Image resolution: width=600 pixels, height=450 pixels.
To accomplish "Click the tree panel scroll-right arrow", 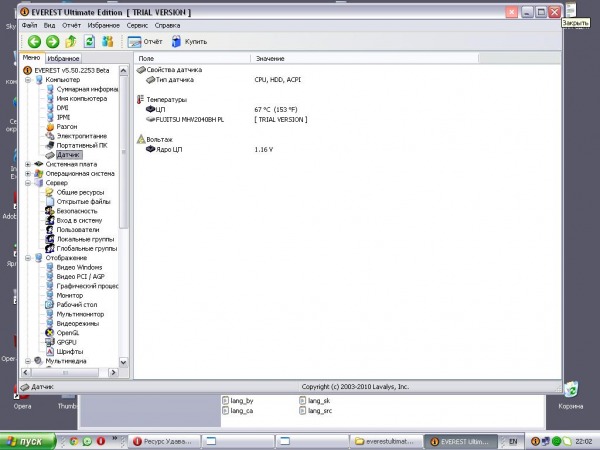I will click(x=113, y=372).
